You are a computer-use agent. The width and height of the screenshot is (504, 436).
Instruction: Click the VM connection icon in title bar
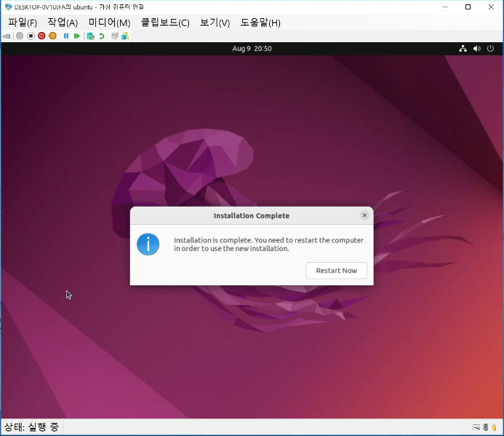tap(8, 7)
